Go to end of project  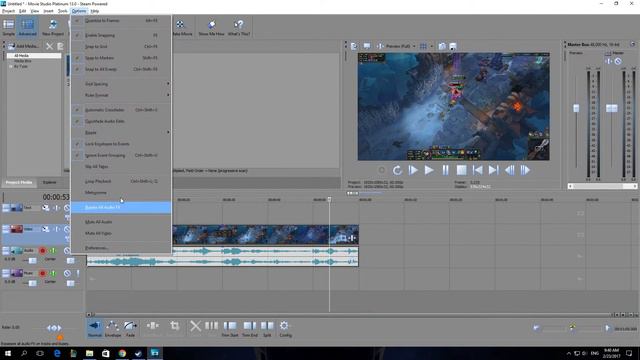coord(493,170)
